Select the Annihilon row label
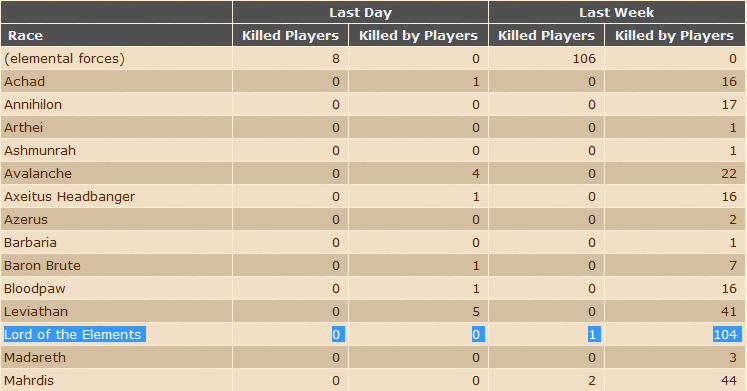This screenshot has height=391, width=747. click(33, 104)
